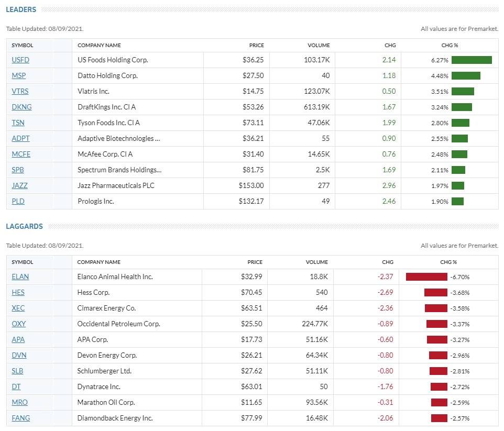
Task: Open the TSN symbol link
Action: tap(18, 123)
